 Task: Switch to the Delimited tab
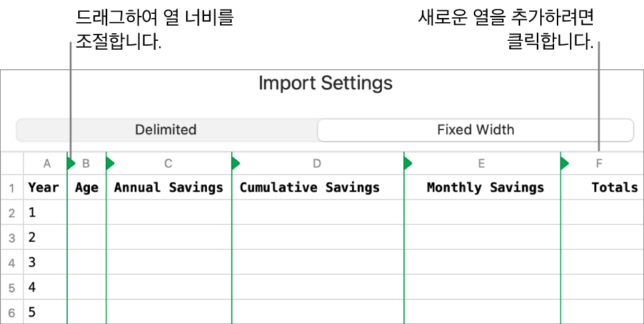pyautogui.click(x=166, y=130)
